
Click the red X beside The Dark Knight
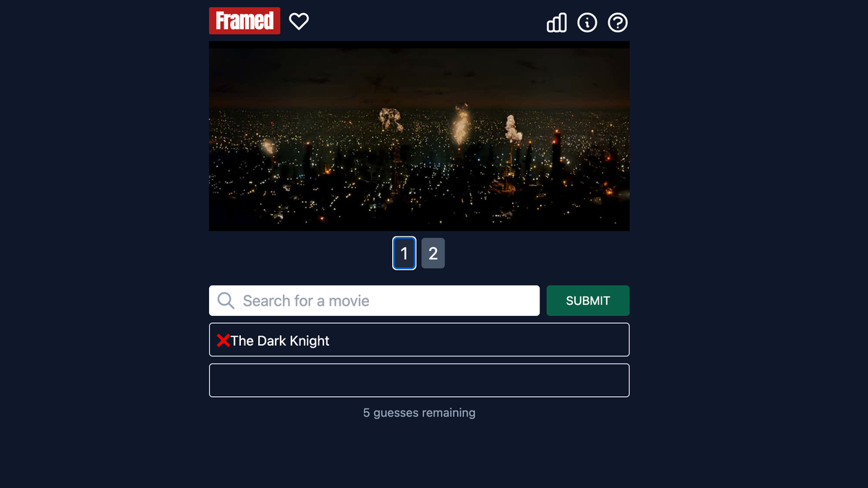[223, 341]
